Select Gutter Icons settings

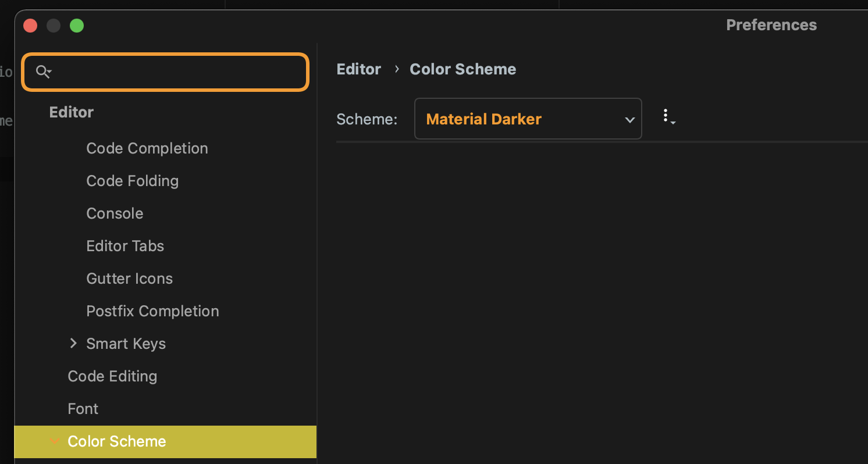[x=129, y=279]
